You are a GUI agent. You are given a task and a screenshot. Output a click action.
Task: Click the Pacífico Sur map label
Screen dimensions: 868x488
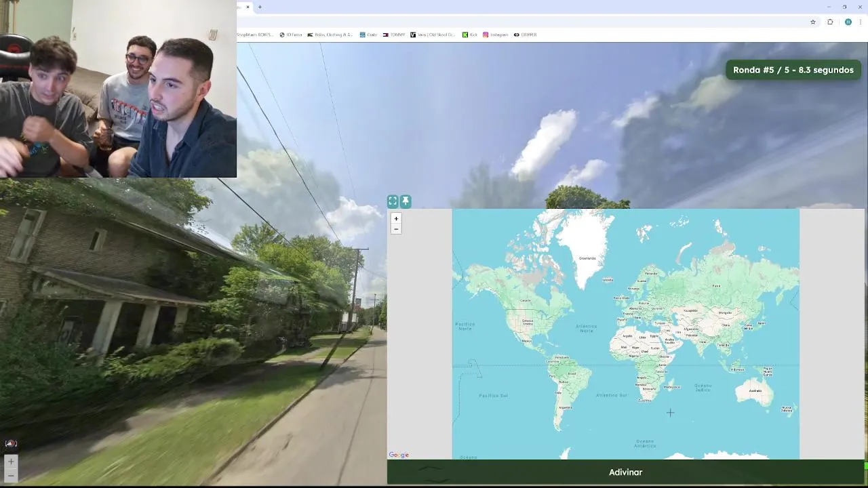[493, 395]
